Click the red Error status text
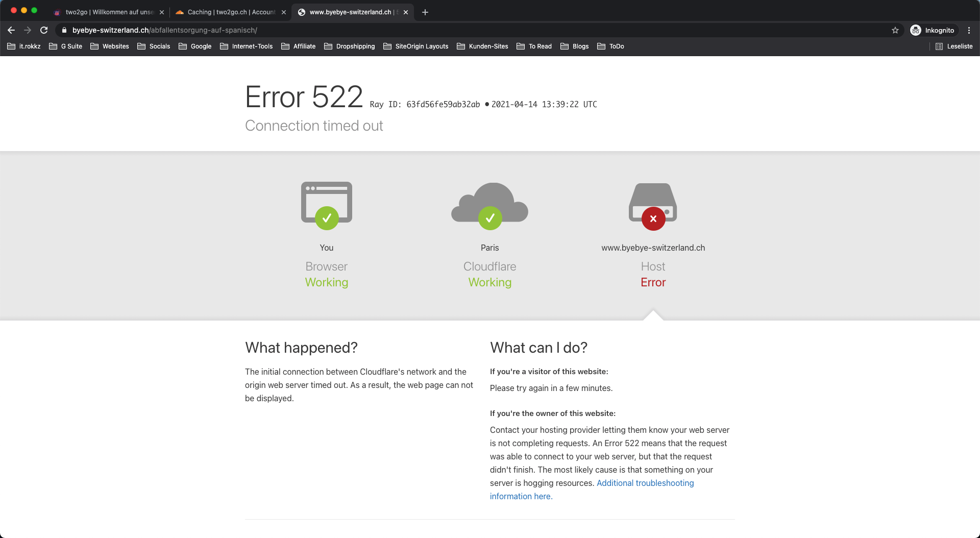Image resolution: width=980 pixels, height=538 pixels. tap(653, 282)
